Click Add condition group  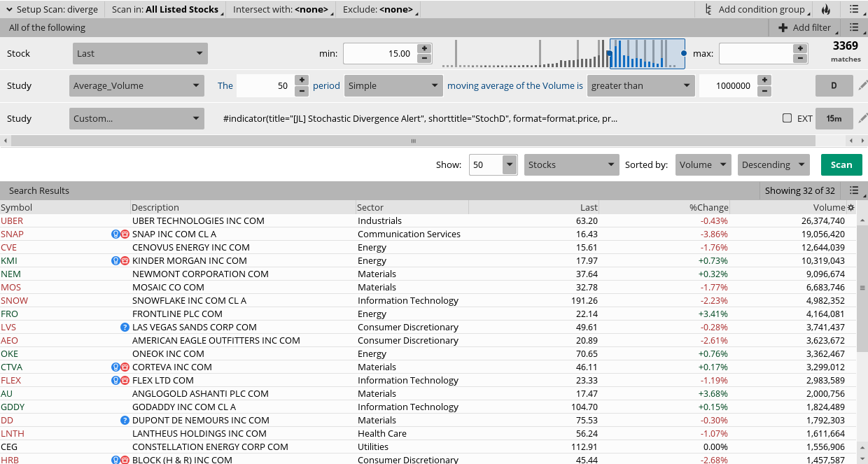click(x=762, y=10)
